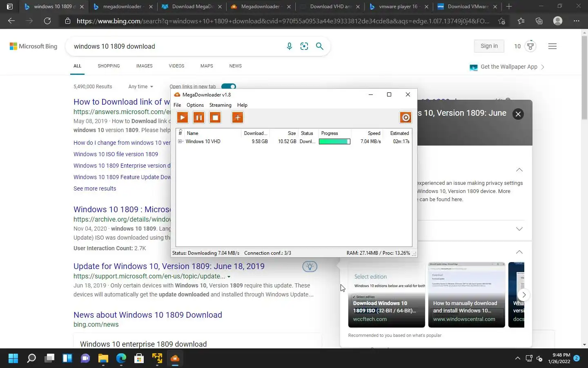Add this page to favorites star icon

tap(501, 21)
